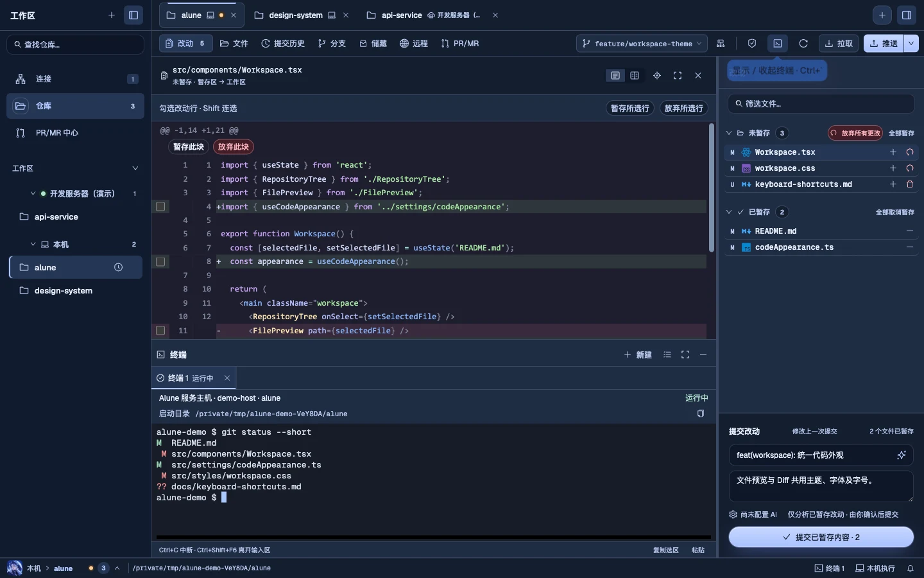
Task: Click 暂存此块 button
Action: [x=189, y=147]
